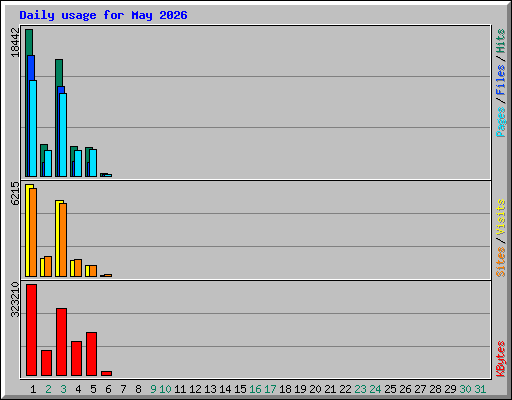
Task: Click the day label 12
Action: (195, 389)
